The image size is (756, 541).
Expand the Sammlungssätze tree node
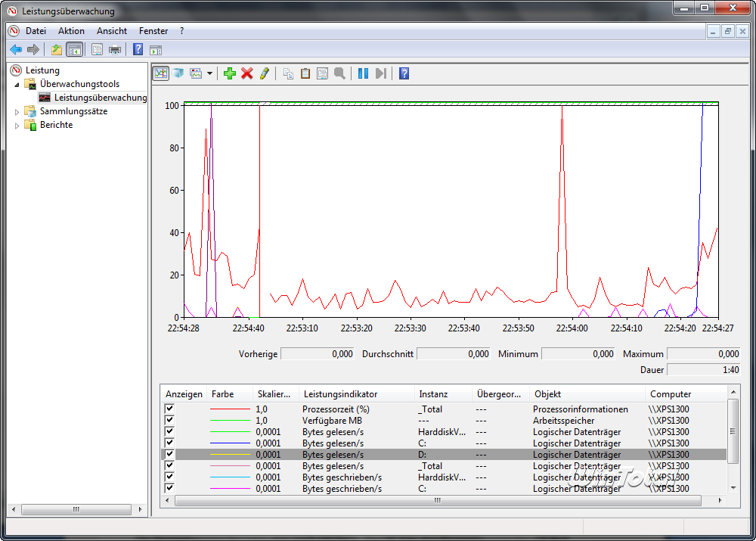(x=17, y=112)
